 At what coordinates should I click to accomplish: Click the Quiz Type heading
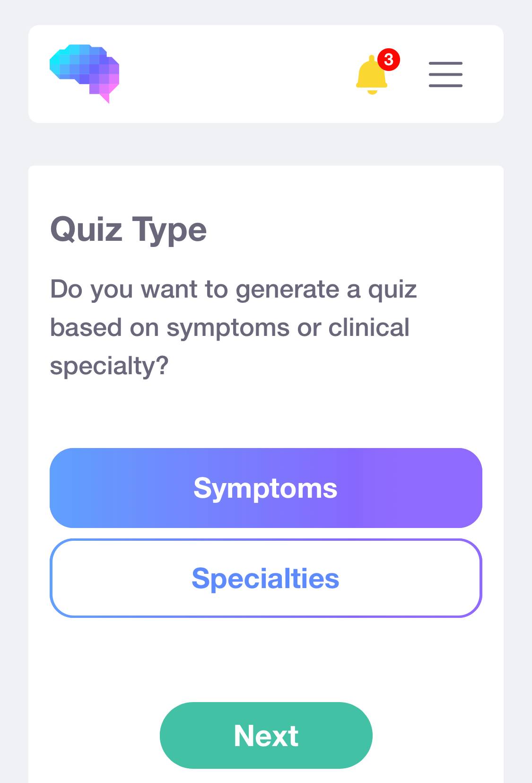(129, 229)
